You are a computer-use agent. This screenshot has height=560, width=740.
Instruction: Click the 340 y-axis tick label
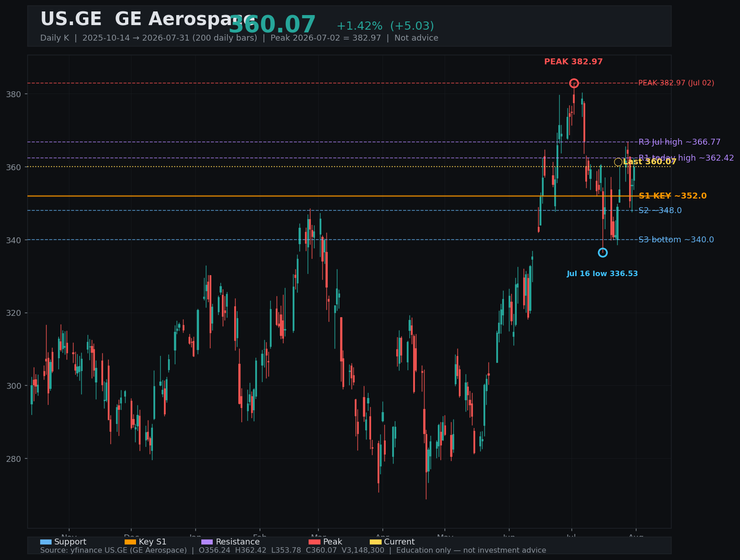13,240
